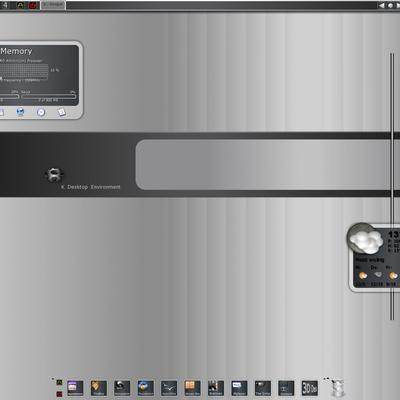
Task: Click the "K Desktop Environment" text
Action: 91,187
